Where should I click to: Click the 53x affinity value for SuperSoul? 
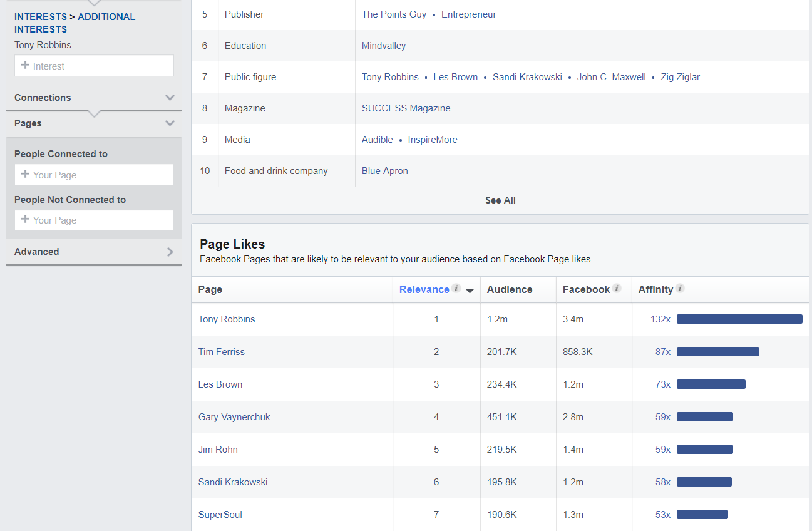point(663,515)
